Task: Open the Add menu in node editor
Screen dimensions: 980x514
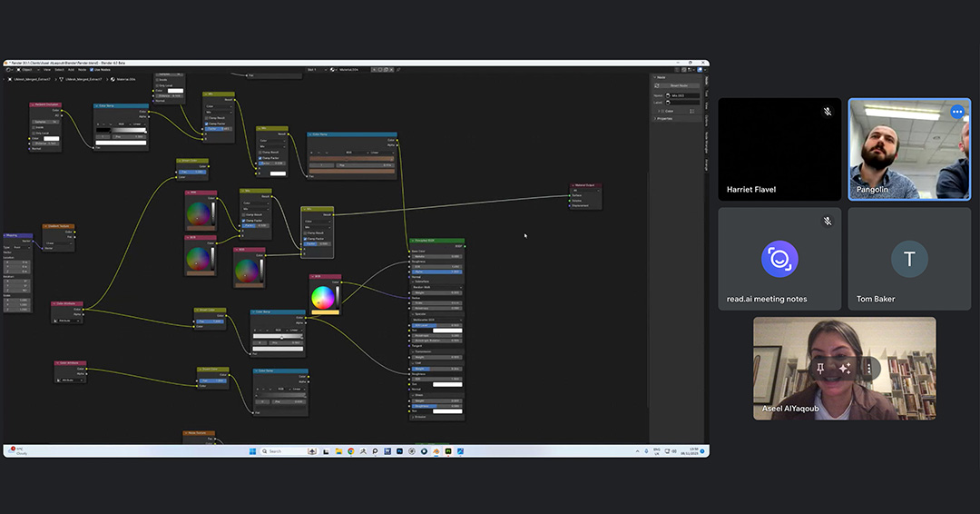Action: tap(71, 69)
